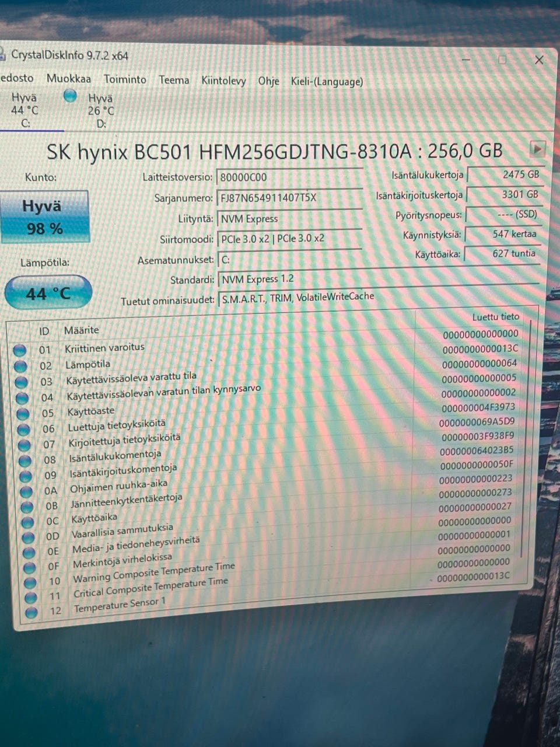Open the Muokkaa menu

point(69,78)
